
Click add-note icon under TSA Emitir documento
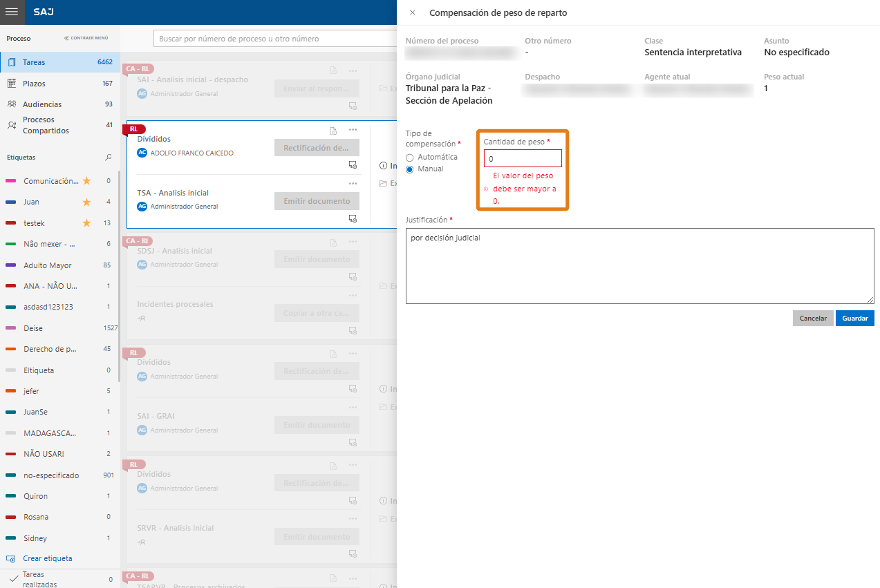353,218
